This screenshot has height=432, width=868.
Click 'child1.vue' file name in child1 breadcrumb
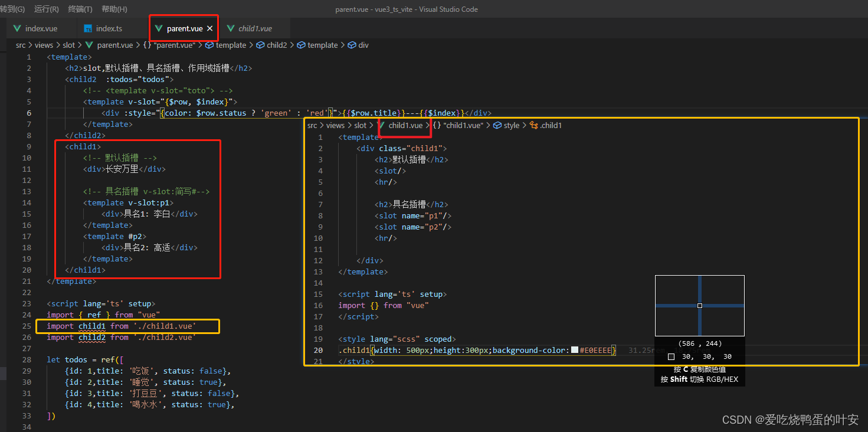405,125
